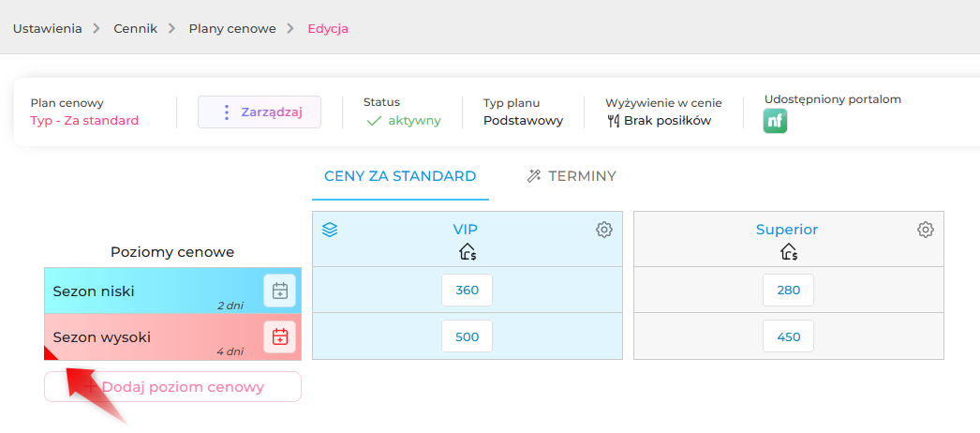Screen dimensions: 980x433
Task: Click the green checkmark by aktywny
Action: pos(374,121)
